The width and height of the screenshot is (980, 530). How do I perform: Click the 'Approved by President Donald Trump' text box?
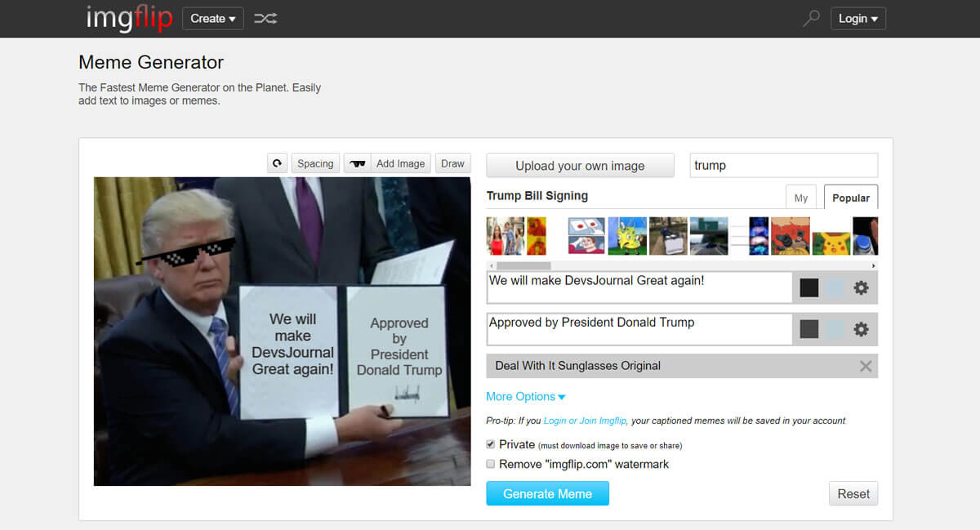(x=639, y=329)
